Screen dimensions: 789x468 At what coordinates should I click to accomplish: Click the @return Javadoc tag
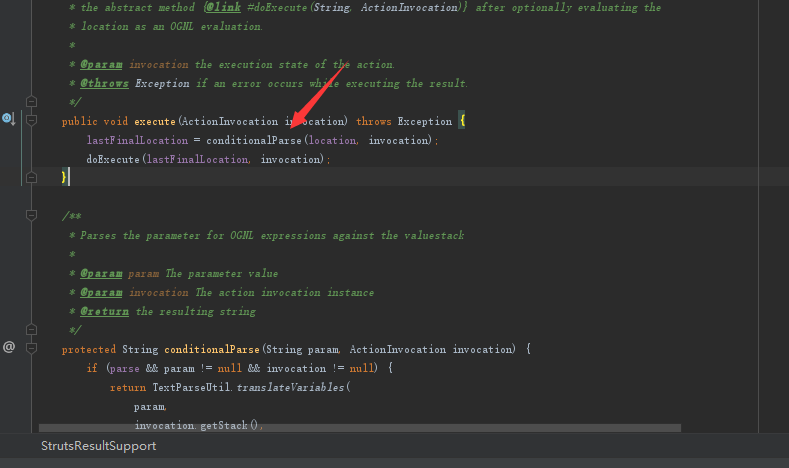(105, 311)
